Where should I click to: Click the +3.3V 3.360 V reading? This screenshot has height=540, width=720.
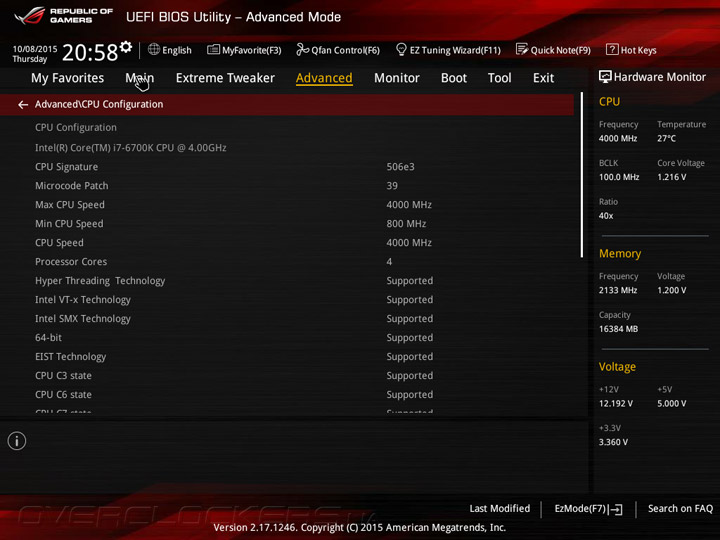(x=613, y=442)
